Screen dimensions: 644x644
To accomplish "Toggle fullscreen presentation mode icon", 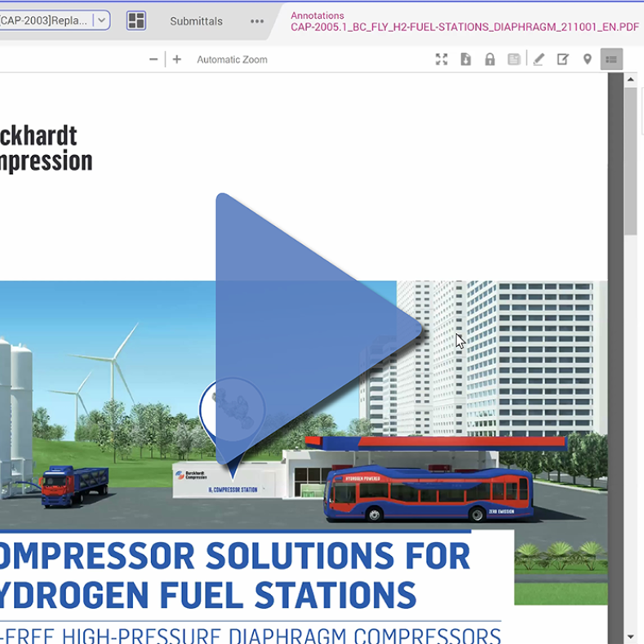I will pyautogui.click(x=442, y=60).
